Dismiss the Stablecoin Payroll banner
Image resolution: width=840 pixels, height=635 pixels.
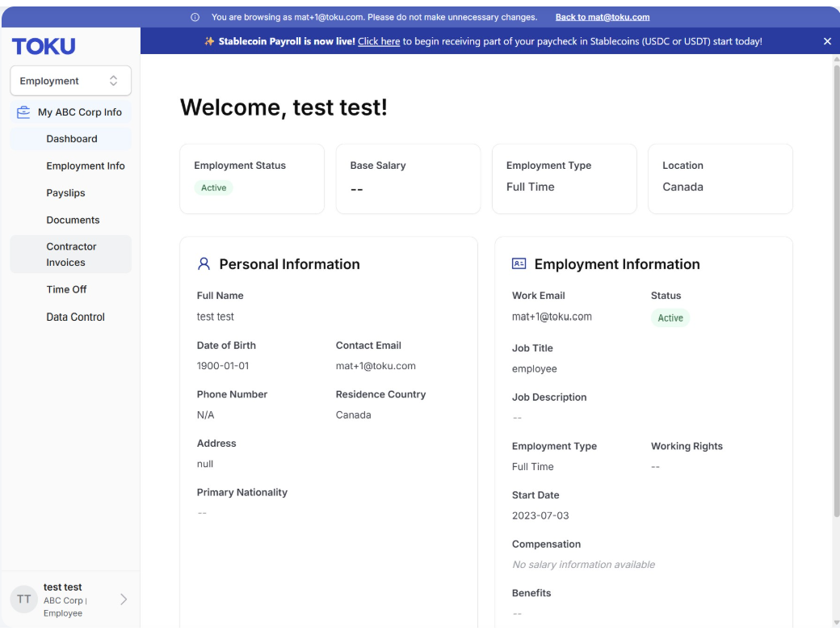[x=827, y=41]
